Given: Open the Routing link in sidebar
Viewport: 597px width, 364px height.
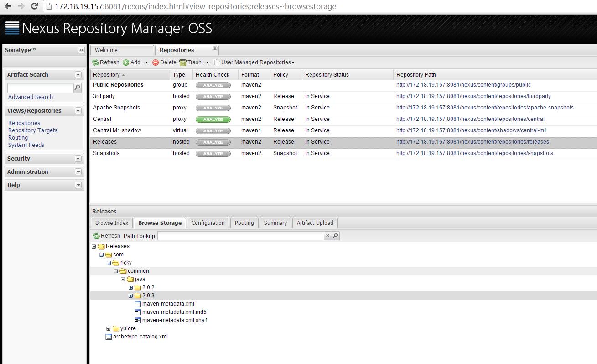Looking at the screenshot, I should [18, 138].
